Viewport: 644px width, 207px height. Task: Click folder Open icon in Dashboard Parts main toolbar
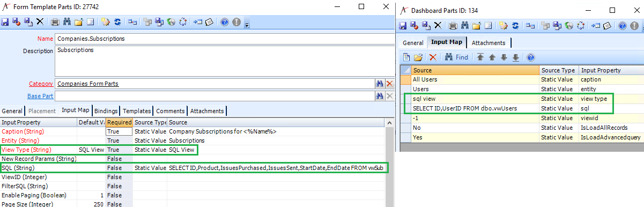click(477, 25)
